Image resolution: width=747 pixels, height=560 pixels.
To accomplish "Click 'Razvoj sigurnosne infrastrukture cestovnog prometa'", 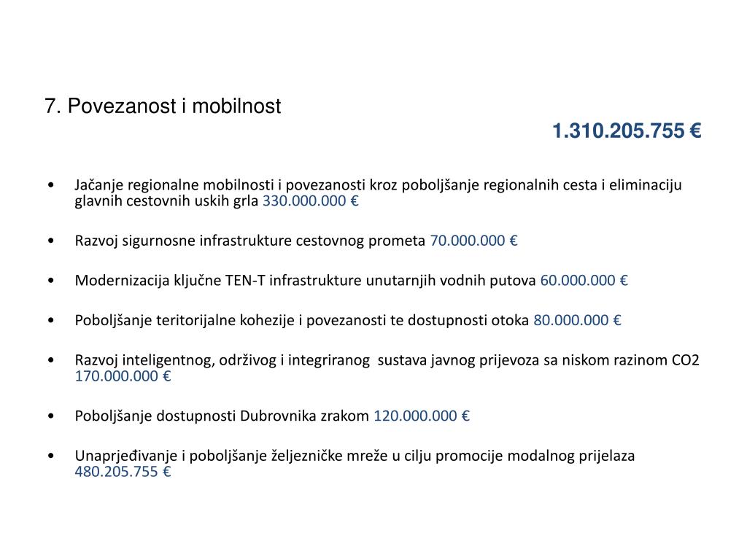I will tap(249, 241).
